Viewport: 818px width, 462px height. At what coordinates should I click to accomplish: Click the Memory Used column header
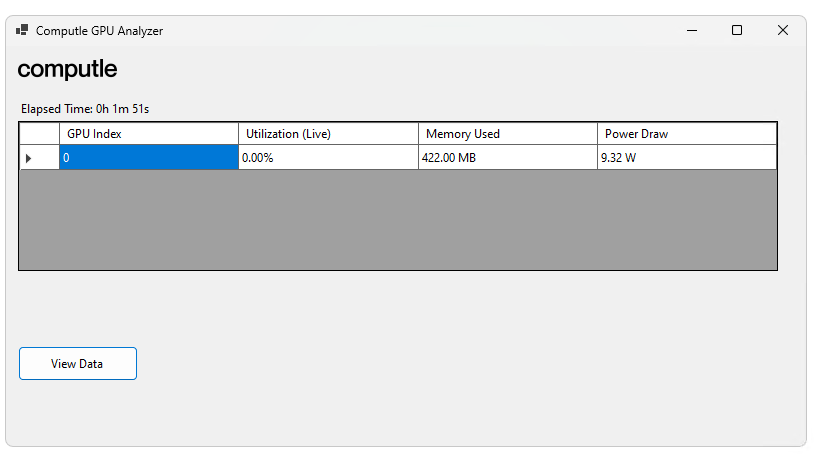pos(508,134)
